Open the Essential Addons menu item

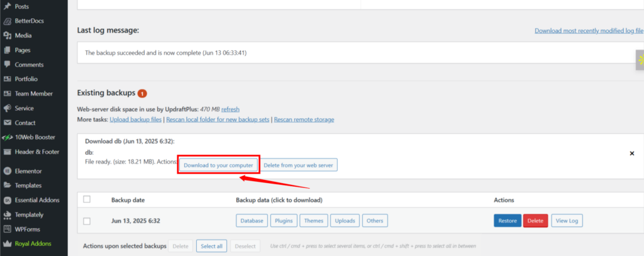(x=37, y=200)
